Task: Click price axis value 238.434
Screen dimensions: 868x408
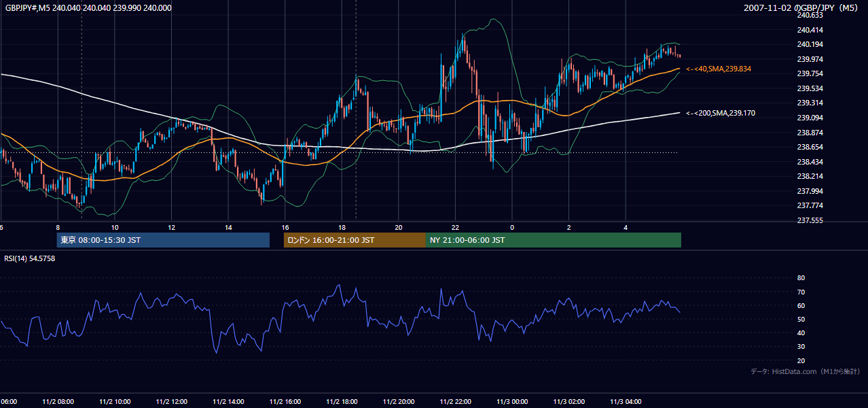Action: tap(809, 162)
